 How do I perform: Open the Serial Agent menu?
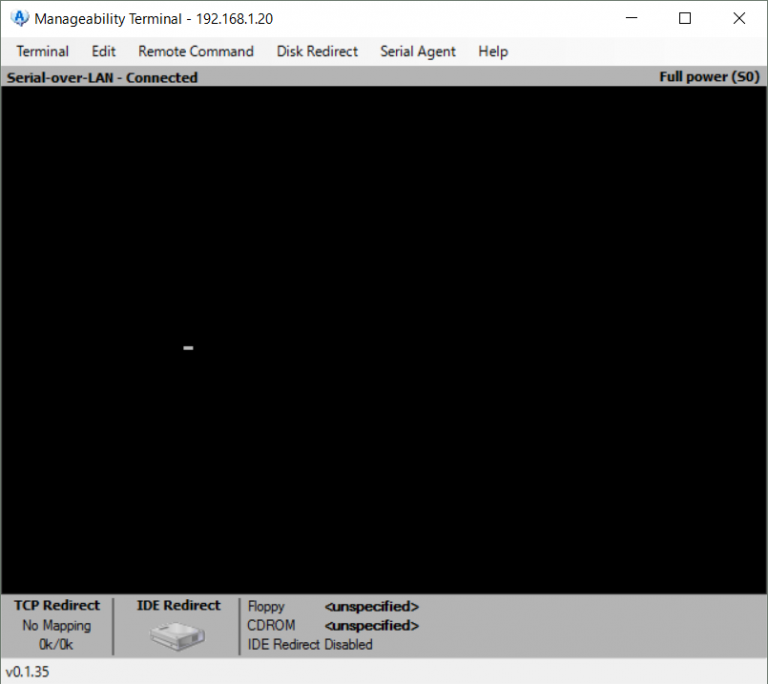tap(418, 51)
